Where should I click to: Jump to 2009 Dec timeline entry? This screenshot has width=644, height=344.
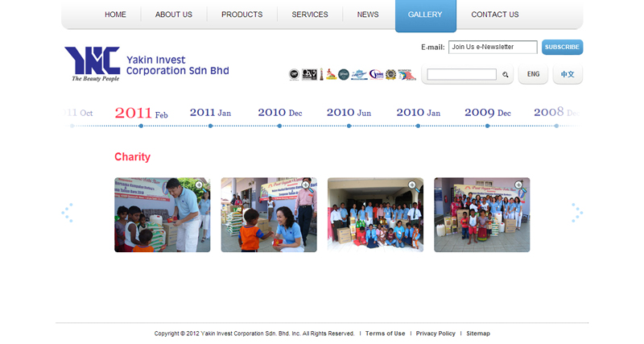487,114
